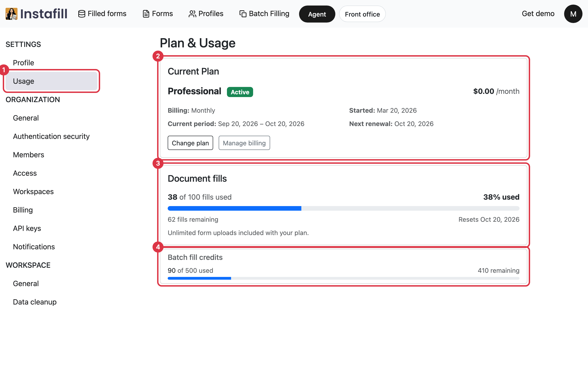Image resolution: width=588 pixels, height=368 pixels.
Task: Click the 'Started: Mar 20, 2026' text
Action: (383, 110)
